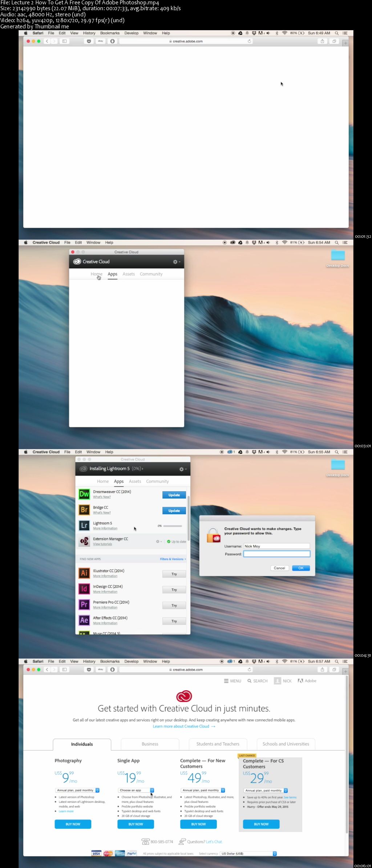
Task: Click Update for Bridge CC
Action: pyautogui.click(x=174, y=511)
